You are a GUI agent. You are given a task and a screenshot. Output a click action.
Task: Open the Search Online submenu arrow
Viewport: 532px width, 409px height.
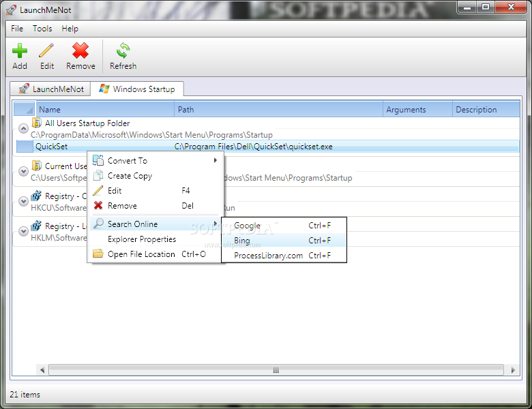tap(215, 224)
